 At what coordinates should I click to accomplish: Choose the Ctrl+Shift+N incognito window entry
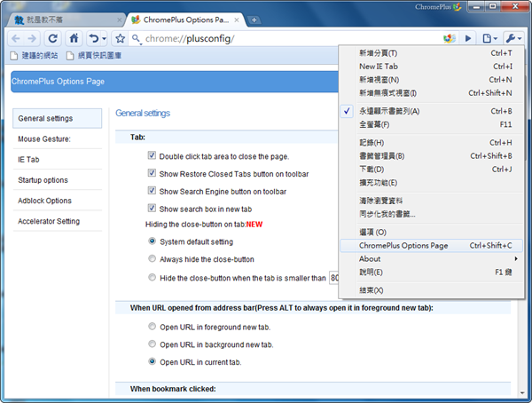click(x=431, y=93)
